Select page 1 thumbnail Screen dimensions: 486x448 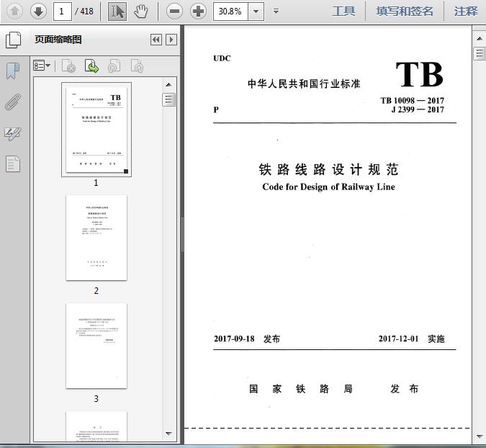point(96,130)
